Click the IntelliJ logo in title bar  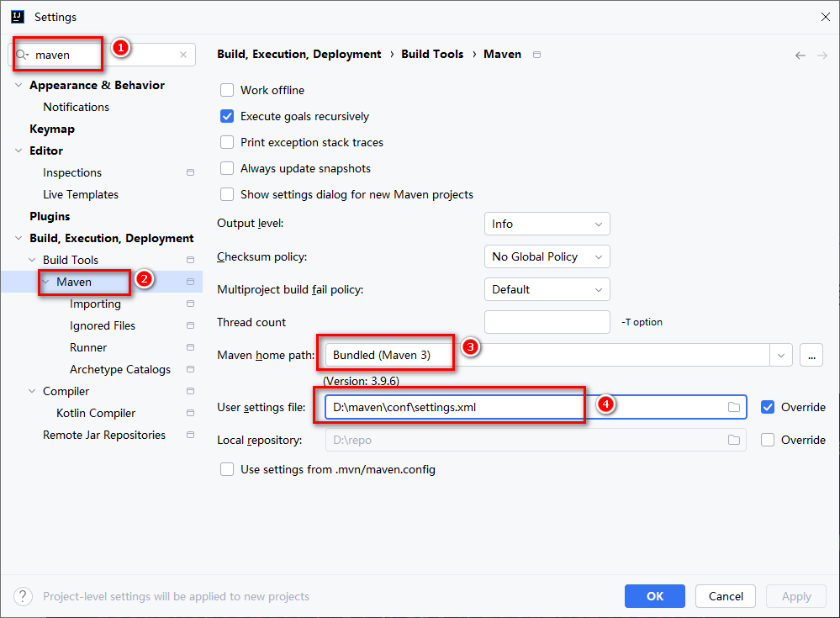tap(18, 17)
